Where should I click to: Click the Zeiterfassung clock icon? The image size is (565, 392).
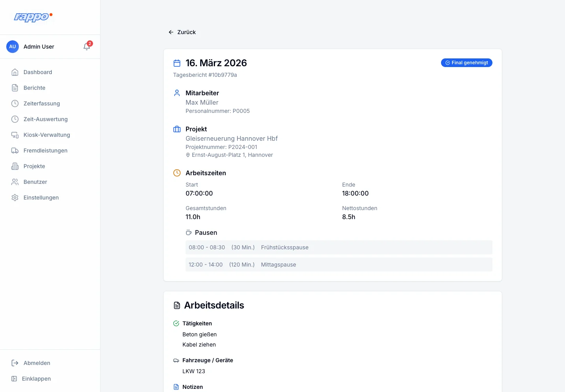click(x=15, y=103)
